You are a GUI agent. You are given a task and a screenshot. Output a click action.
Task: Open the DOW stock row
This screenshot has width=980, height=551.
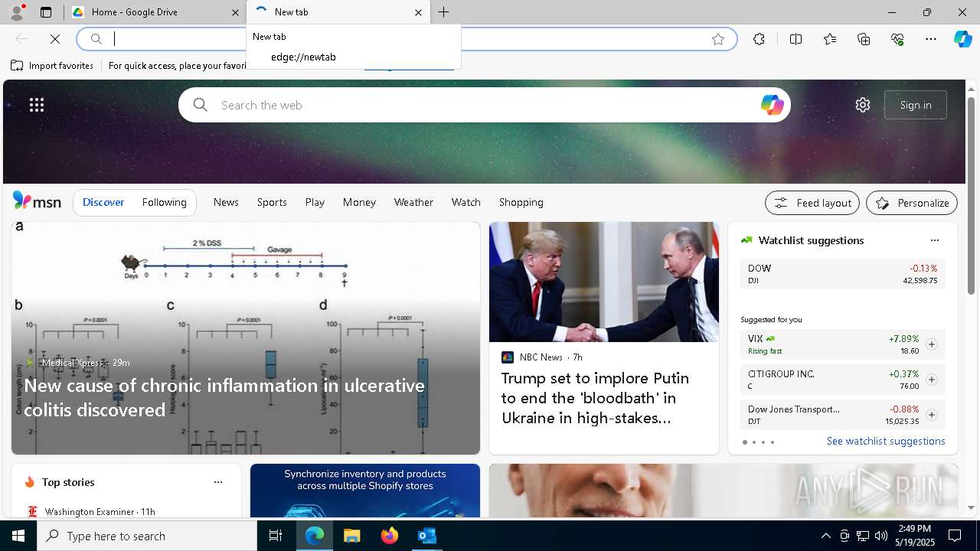point(842,274)
